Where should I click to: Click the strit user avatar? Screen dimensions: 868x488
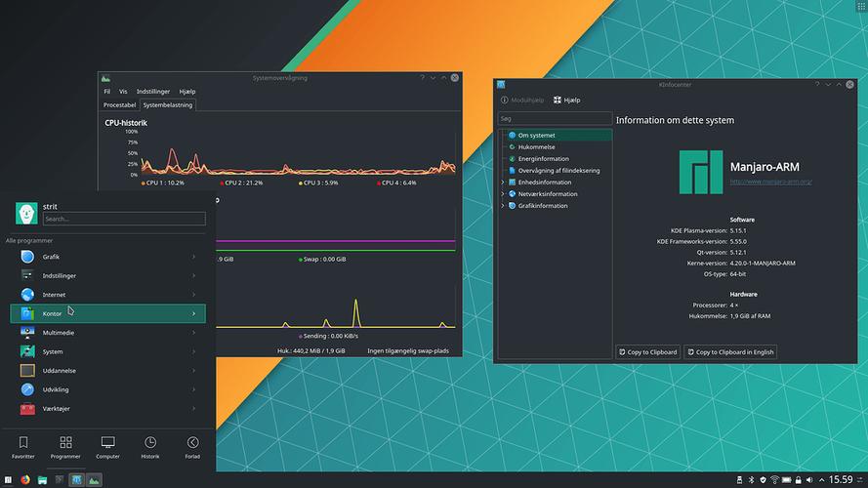(26, 213)
